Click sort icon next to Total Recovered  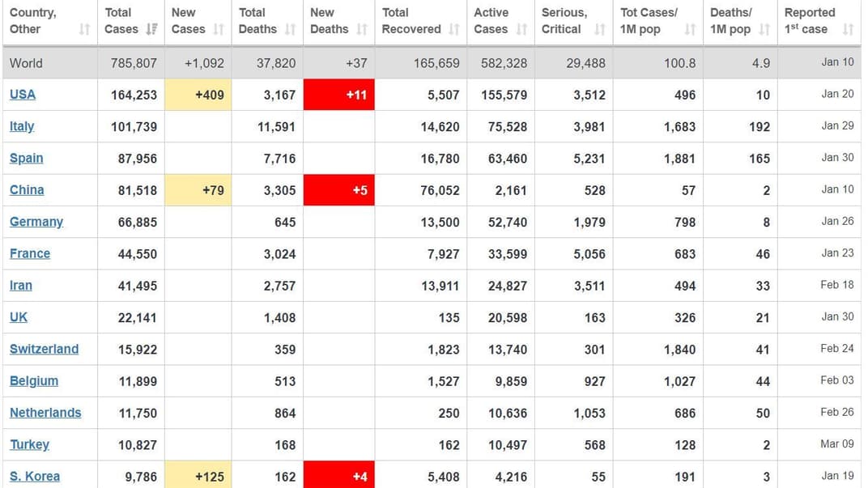tap(454, 29)
